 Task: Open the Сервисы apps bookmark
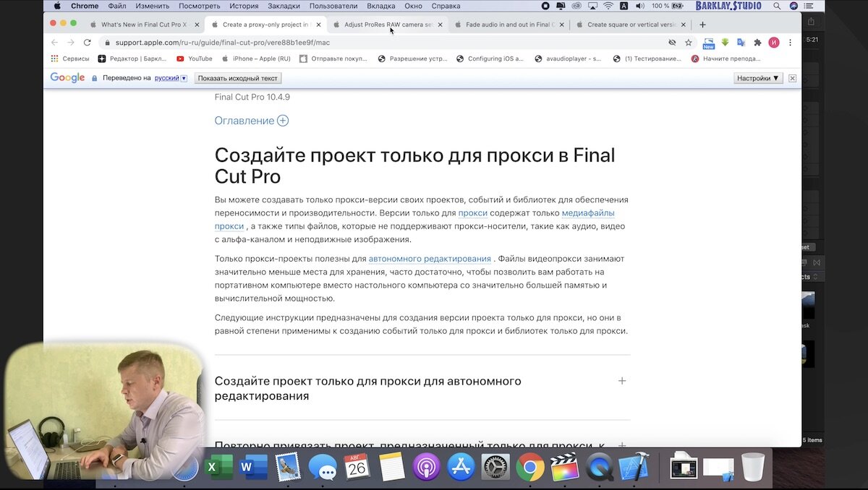70,59
